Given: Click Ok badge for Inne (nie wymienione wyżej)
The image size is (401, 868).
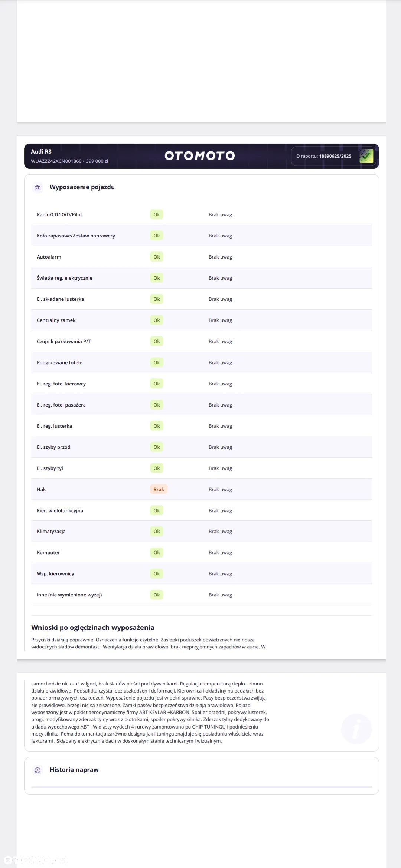Looking at the screenshot, I should tap(157, 595).
